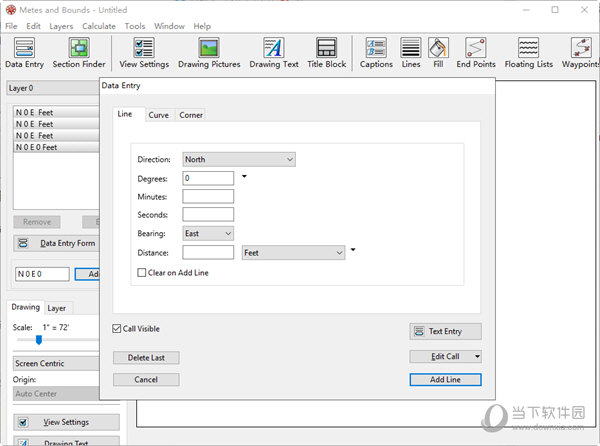Switch to the Curve tab
Viewport: 600px width, 446px height.
tap(158, 115)
